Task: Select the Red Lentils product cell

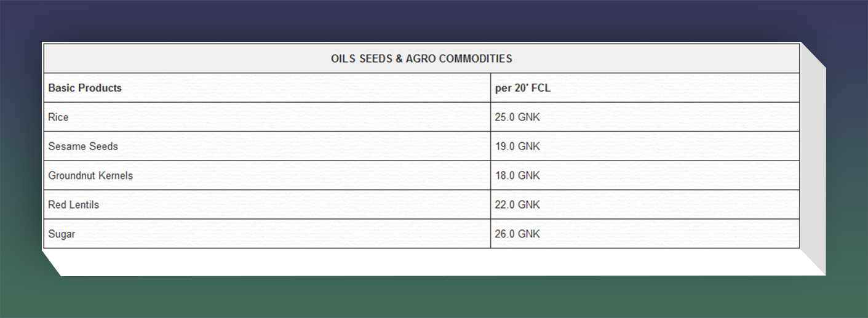Action: (73, 205)
